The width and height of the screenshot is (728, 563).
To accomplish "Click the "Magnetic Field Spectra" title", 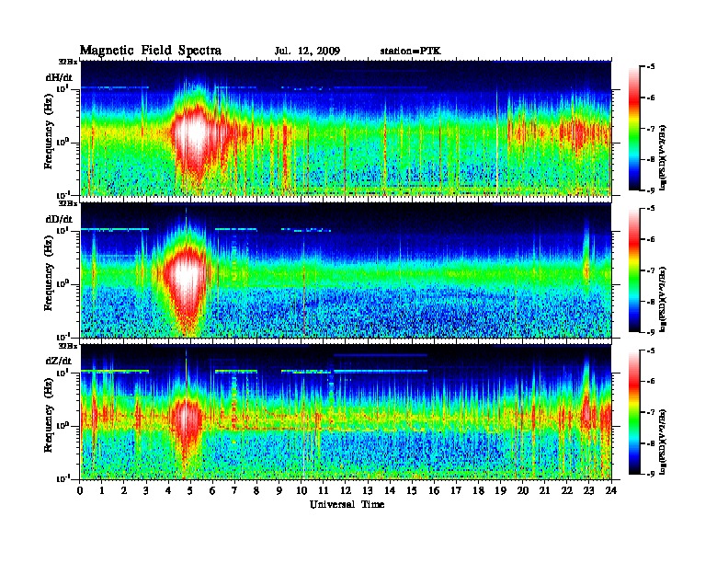I will click(151, 51).
